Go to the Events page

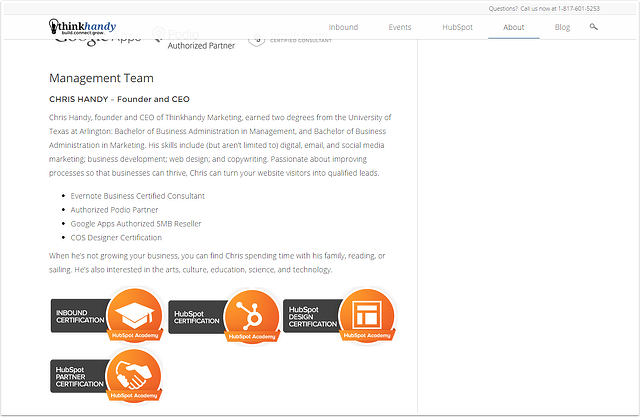click(400, 27)
